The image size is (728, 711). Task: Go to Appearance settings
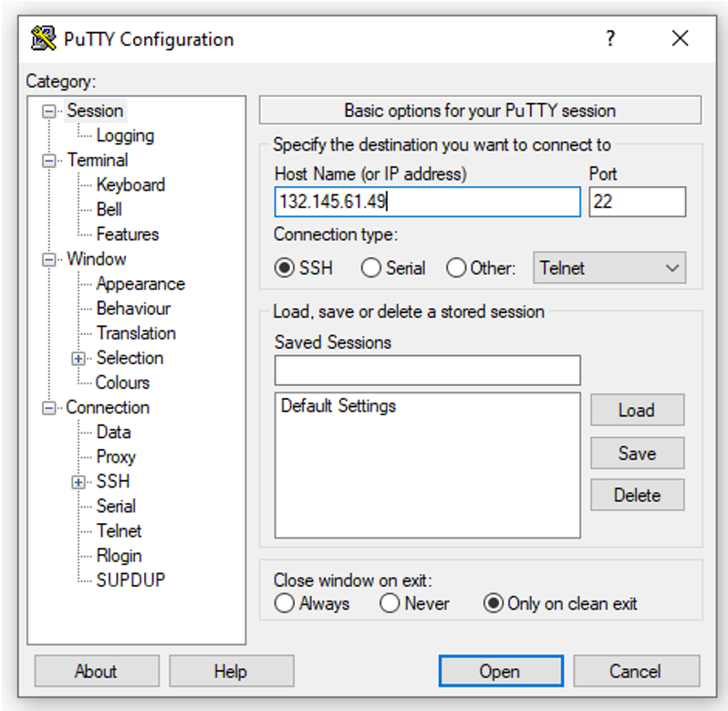pyautogui.click(x=140, y=284)
